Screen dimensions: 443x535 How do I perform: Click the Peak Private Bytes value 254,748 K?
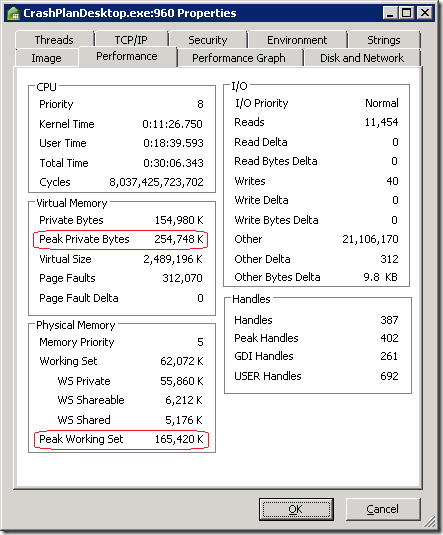(179, 239)
